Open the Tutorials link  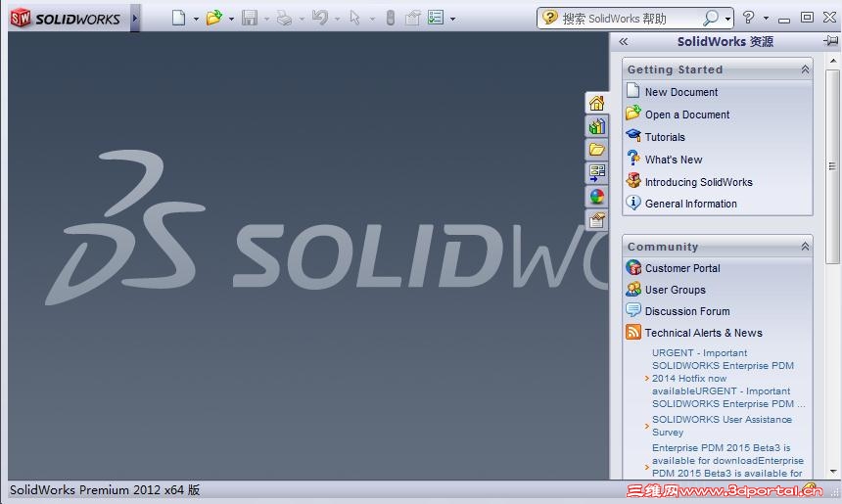pos(665,137)
